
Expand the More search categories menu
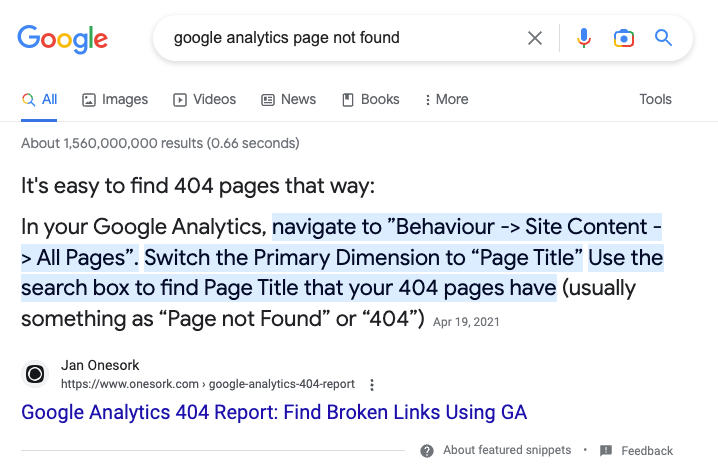point(446,99)
